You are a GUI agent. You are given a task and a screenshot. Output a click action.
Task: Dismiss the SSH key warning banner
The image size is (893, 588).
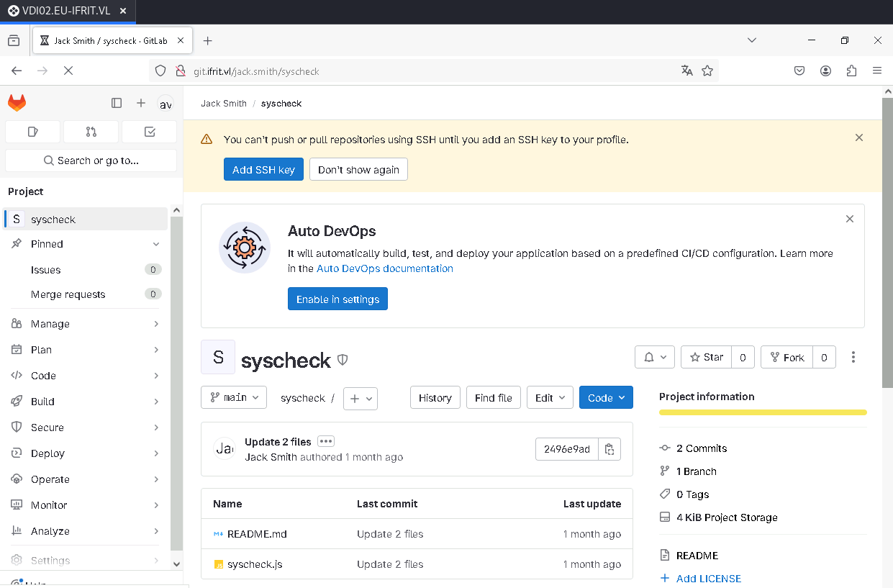coord(859,137)
